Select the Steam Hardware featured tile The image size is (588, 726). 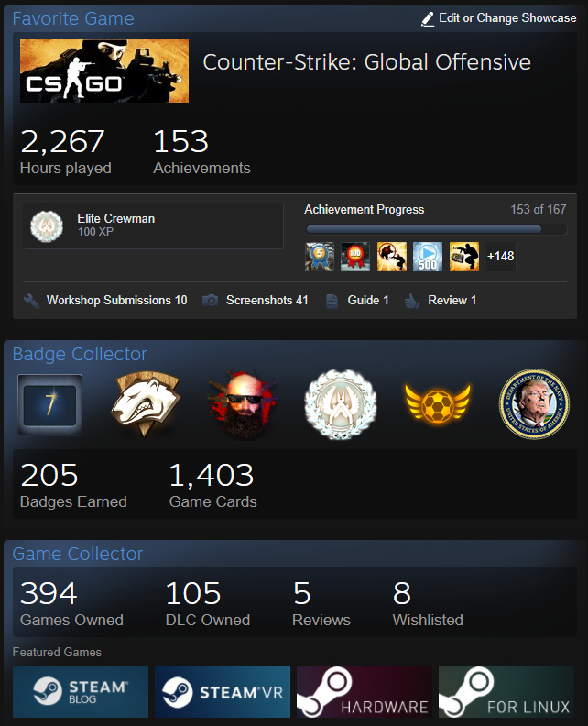[365, 692]
